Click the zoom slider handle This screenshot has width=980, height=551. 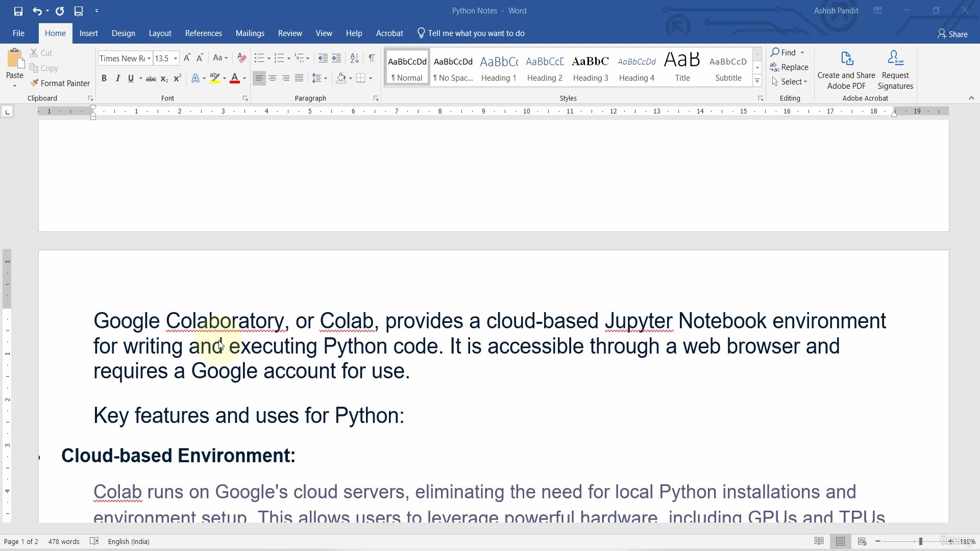point(921,541)
